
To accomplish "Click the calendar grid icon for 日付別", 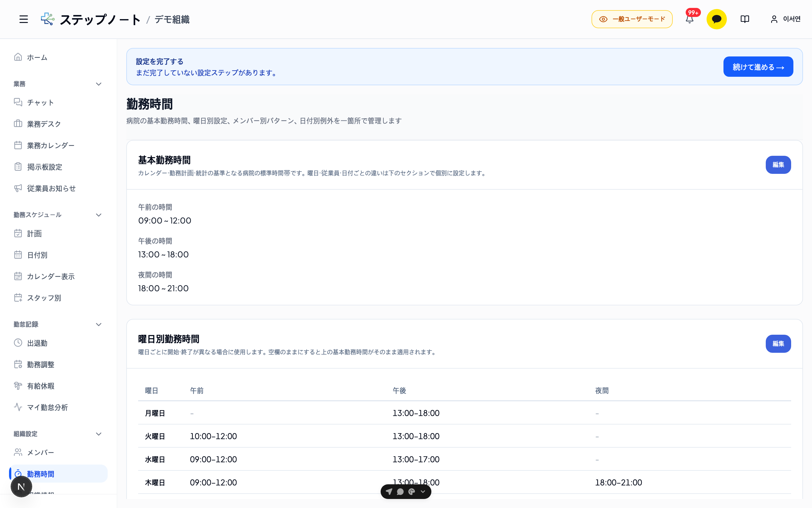I will [18, 255].
